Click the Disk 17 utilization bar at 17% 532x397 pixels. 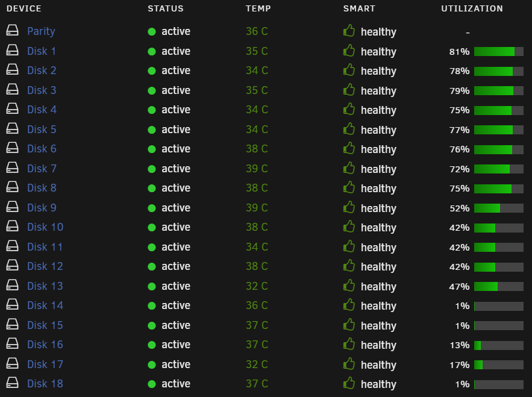click(x=499, y=364)
